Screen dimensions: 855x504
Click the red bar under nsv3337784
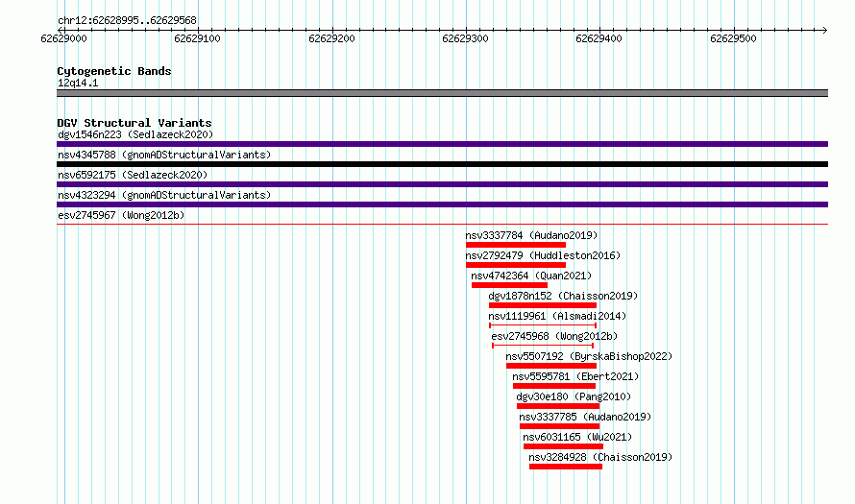[515, 245]
